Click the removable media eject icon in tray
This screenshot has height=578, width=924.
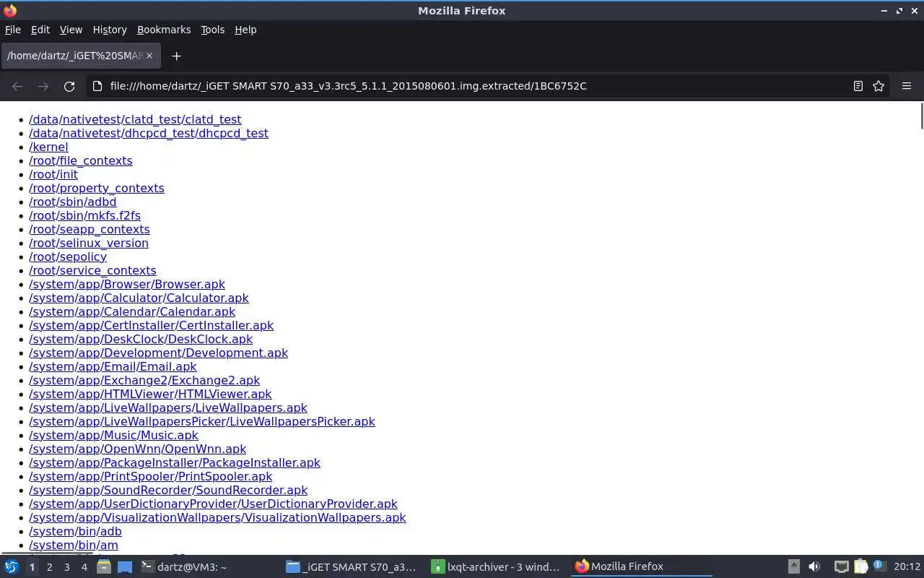tap(793, 567)
